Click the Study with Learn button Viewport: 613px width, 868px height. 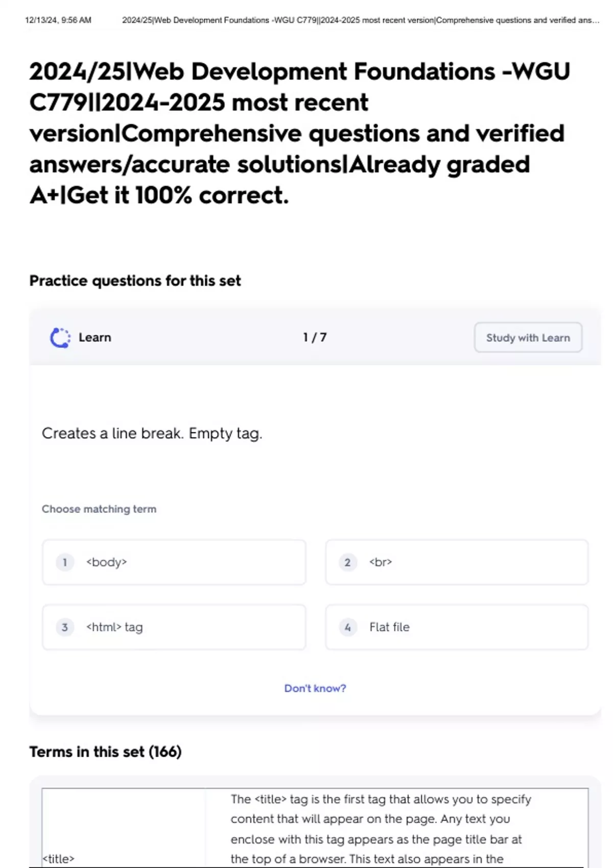528,337
